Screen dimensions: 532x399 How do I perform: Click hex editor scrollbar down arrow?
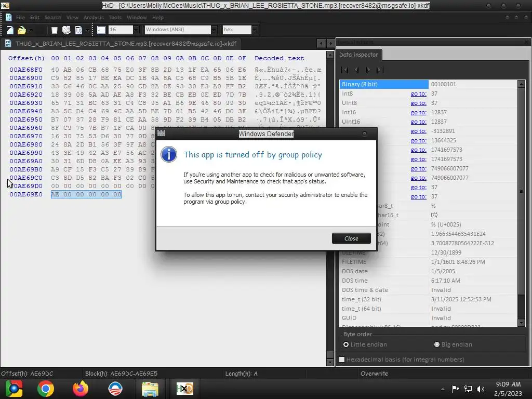(x=330, y=362)
